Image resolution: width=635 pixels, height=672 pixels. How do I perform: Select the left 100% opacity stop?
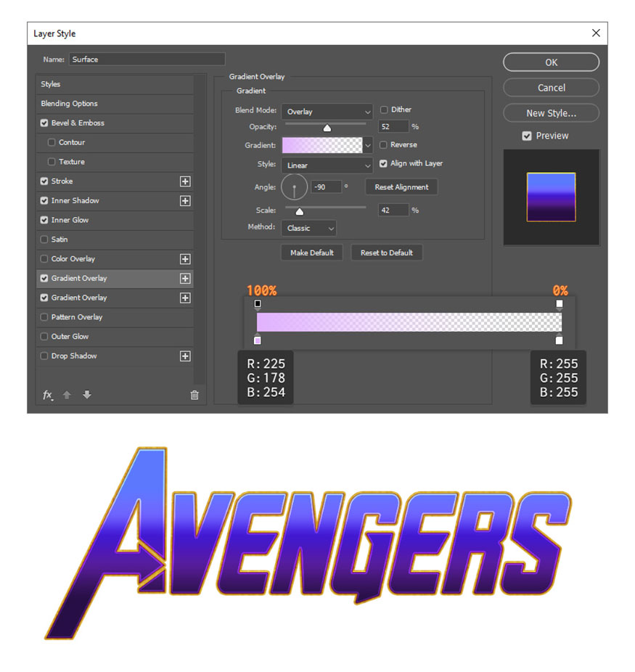[258, 304]
